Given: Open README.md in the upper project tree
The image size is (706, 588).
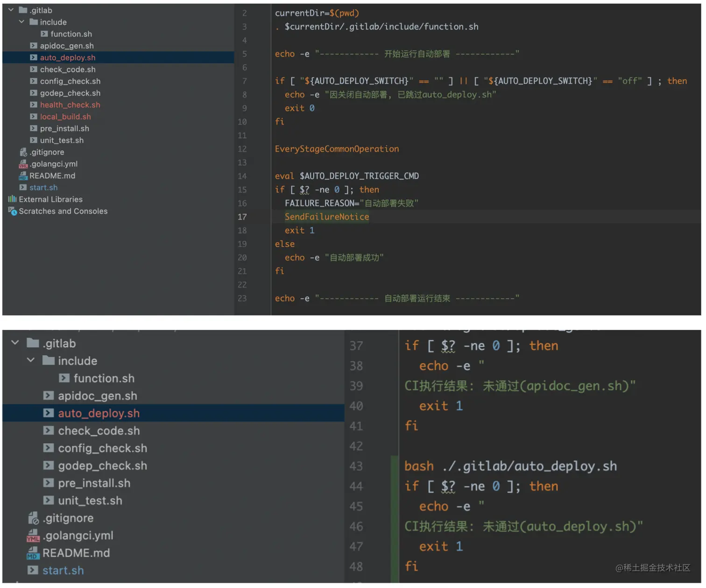Looking at the screenshot, I should (52, 175).
